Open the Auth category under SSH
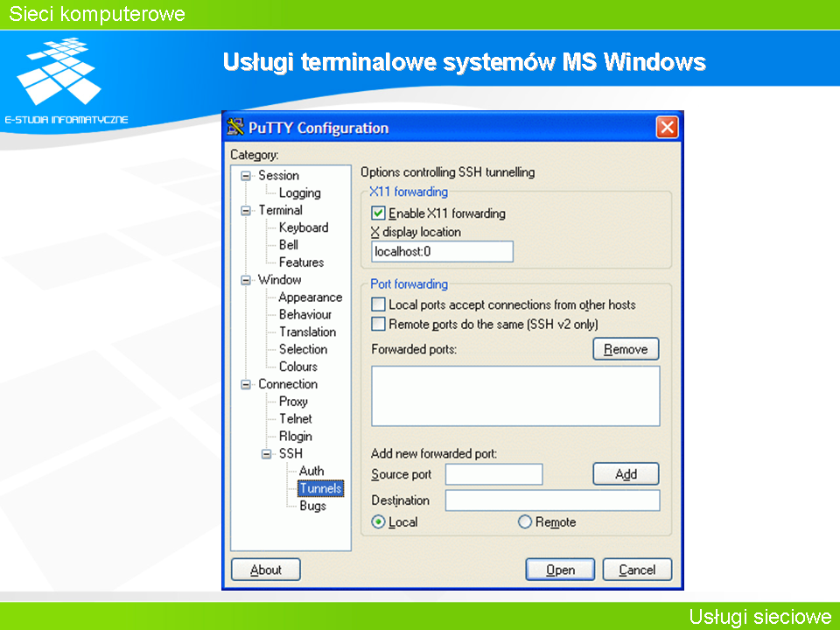The width and height of the screenshot is (840, 630). click(311, 472)
